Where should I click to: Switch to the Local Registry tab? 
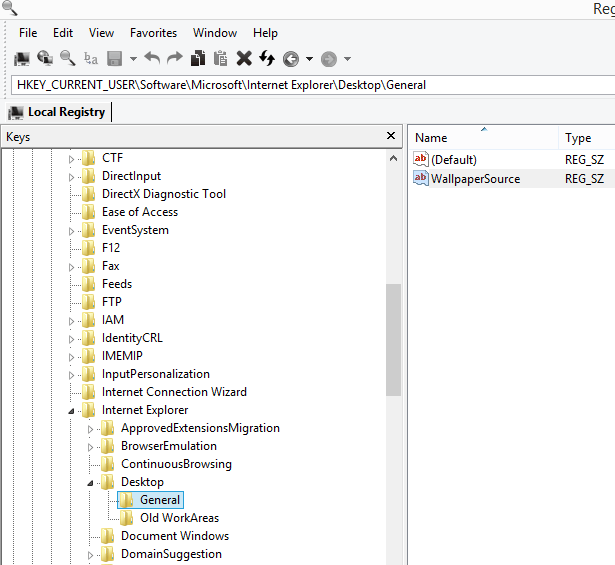click(66, 112)
